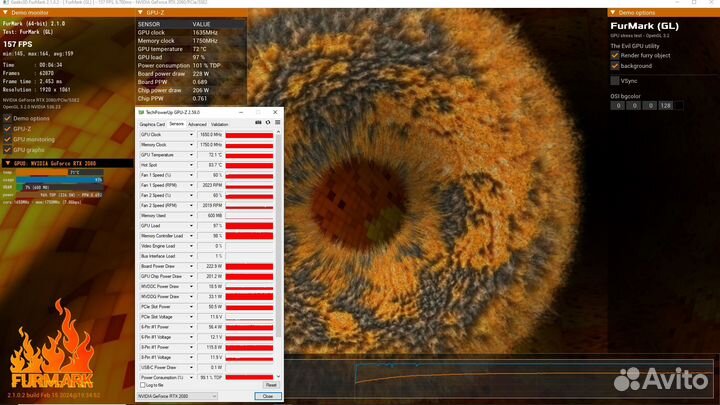Click the OSI bgcolor color preview swatch
The image size is (720, 405).
pyautogui.click(x=678, y=106)
